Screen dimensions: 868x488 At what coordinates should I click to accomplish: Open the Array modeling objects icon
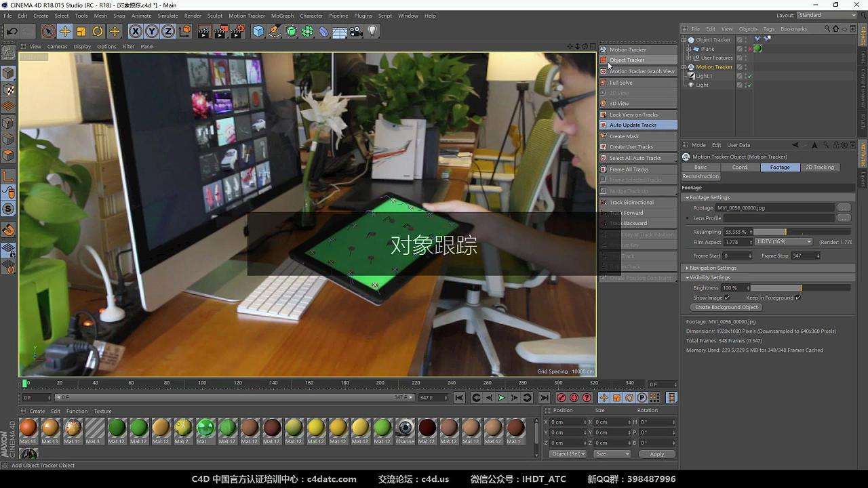point(307,31)
